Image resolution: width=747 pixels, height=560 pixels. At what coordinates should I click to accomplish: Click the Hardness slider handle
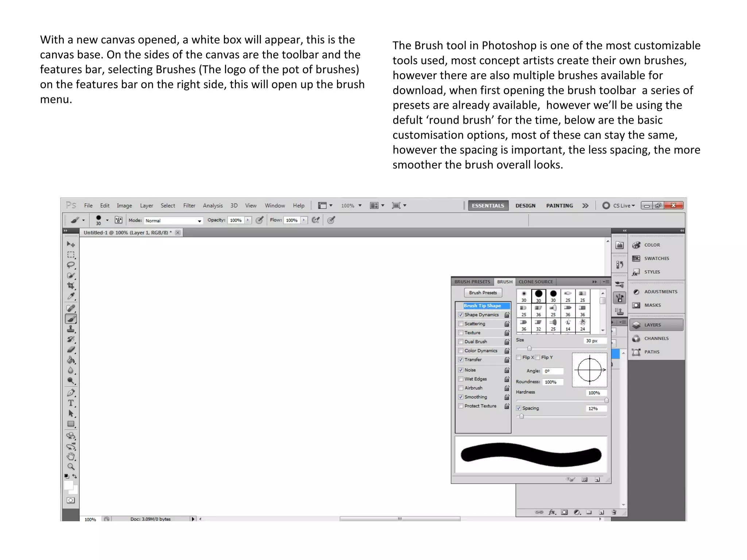click(606, 400)
